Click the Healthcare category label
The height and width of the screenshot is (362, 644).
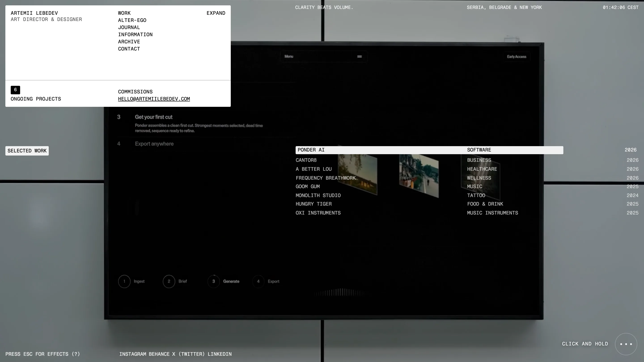[x=482, y=169]
